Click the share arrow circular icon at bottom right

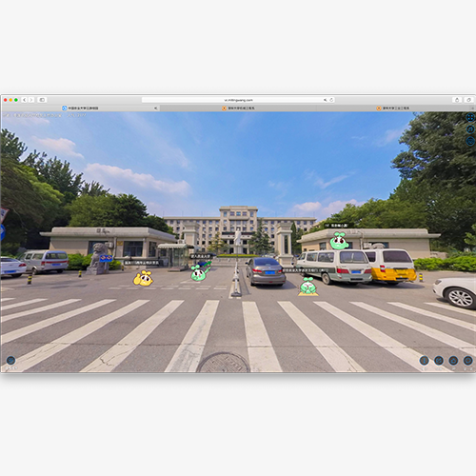[439, 361]
